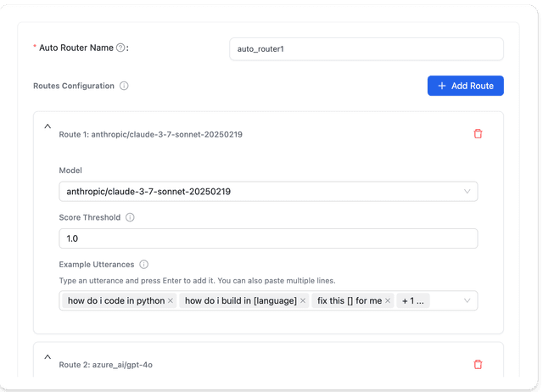The height and width of the screenshot is (392, 543).
Task: Show the Score Threshold info tooltip icon
Action: point(130,217)
